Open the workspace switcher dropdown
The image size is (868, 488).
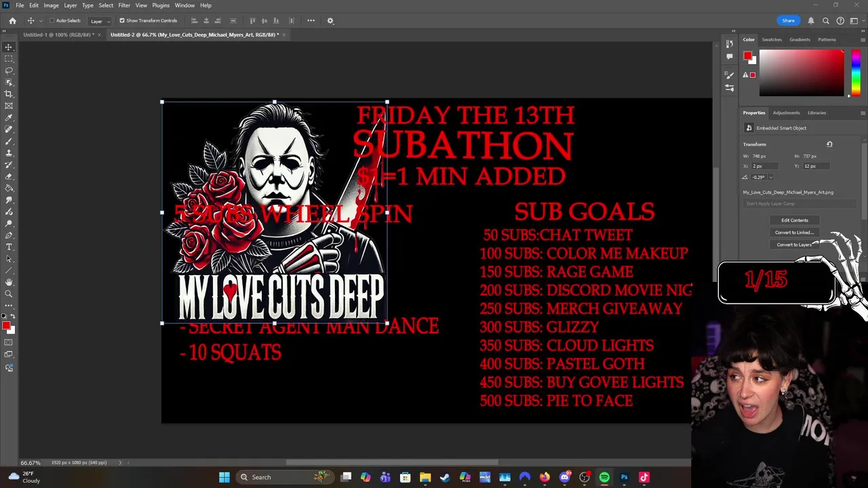pyautogui.click(x=855, y=20)
